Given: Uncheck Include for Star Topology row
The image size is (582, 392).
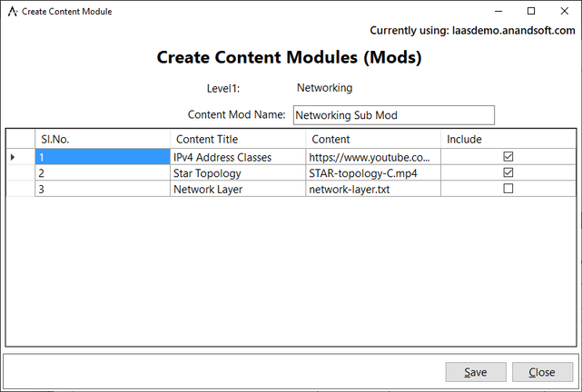Looking at the screenshot, I should 508,172.
